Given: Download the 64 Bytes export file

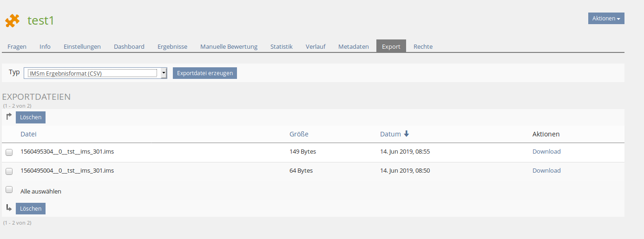Looking at the screenshot, I should pyautogui.click(x=546, y=171).
